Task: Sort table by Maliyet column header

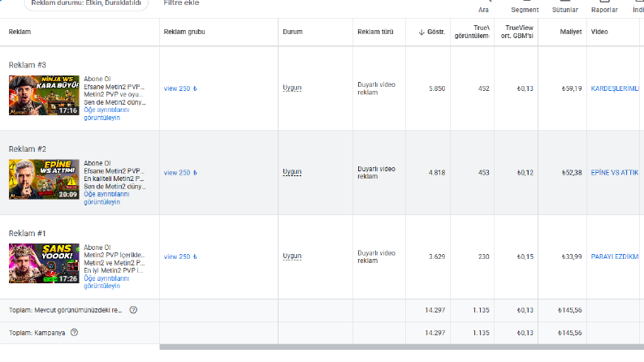Action: click(570, 32)
